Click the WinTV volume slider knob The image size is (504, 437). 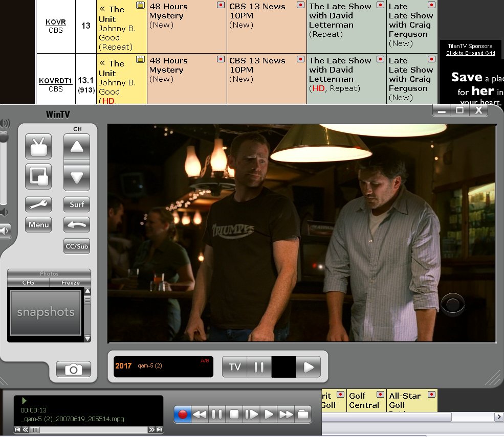4,137
